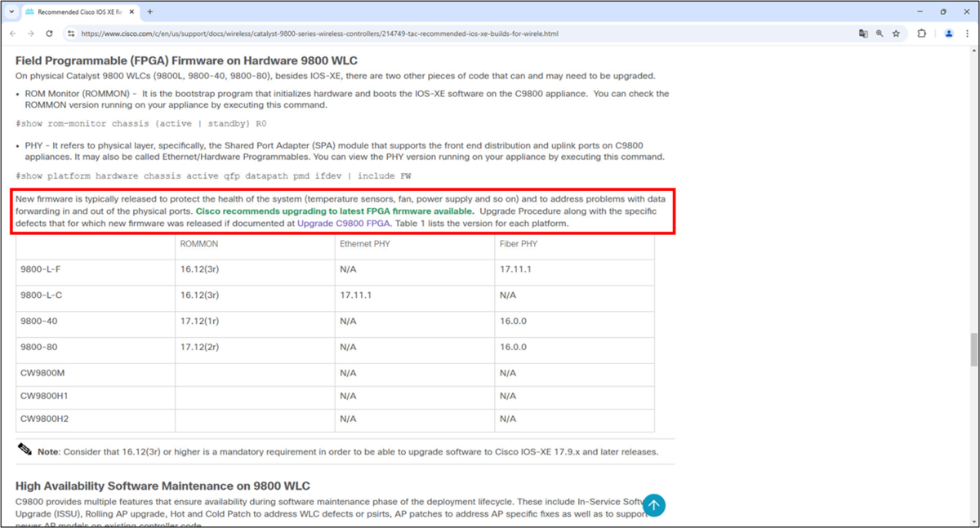Close the Recommended Cisco IOS XE tab

(x=132, y=12)
